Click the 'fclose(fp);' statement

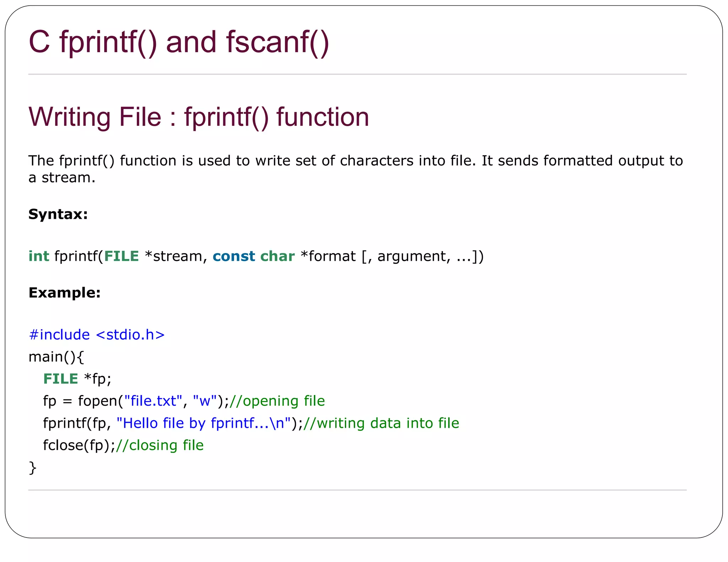[x=79, y=445]
